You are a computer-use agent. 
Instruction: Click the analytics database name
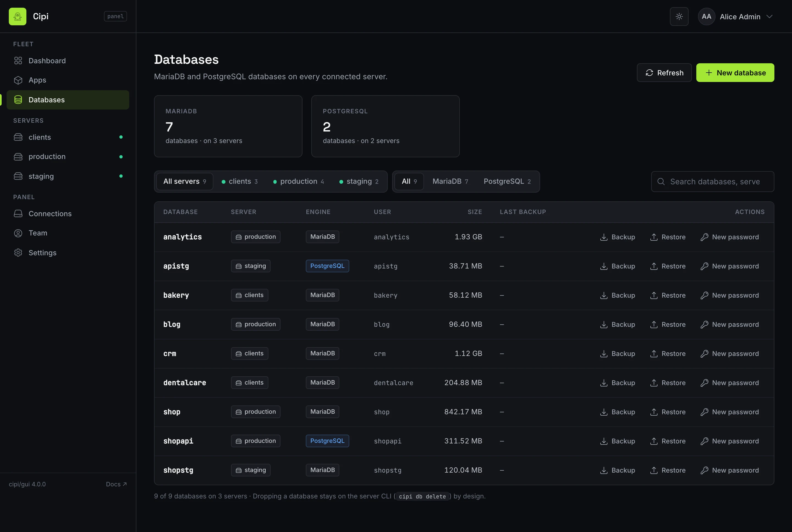tap(183, 237)
